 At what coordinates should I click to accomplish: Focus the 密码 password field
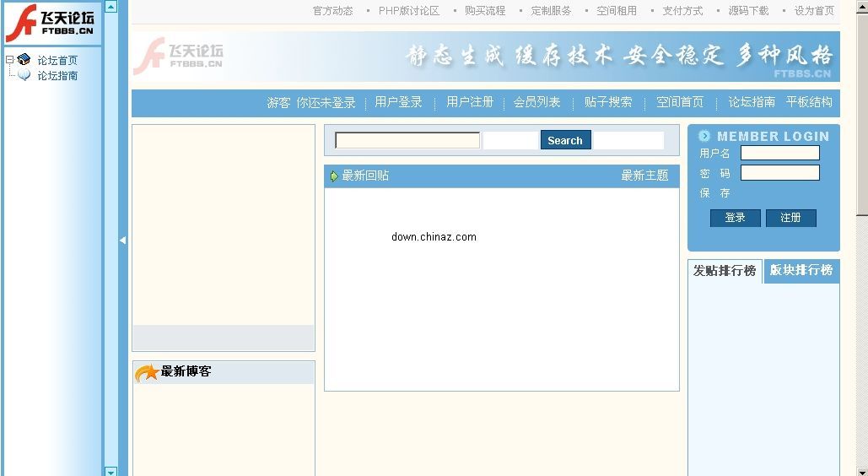[779, 173]
